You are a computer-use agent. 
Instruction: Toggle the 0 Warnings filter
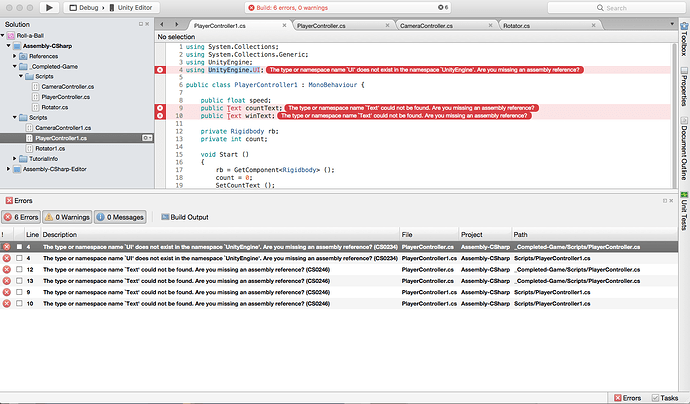[67, 217]
